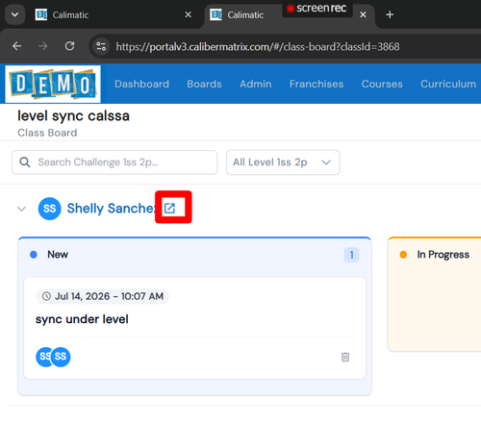Open the All Level 1ss 2p dropdown
The height and width of the screenshot is (448, 481).
pyautogui.click(x=283, y=162)
